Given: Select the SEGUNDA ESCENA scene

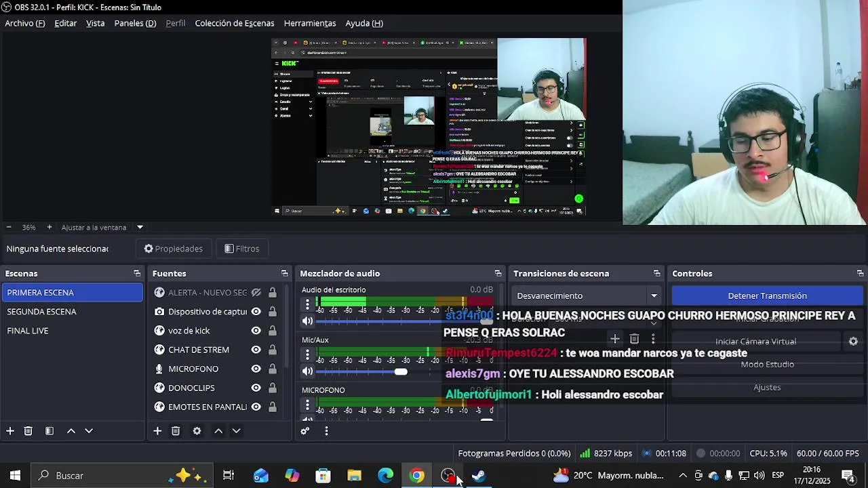Looking at the screenshot, I should click(x=71, y=312).
